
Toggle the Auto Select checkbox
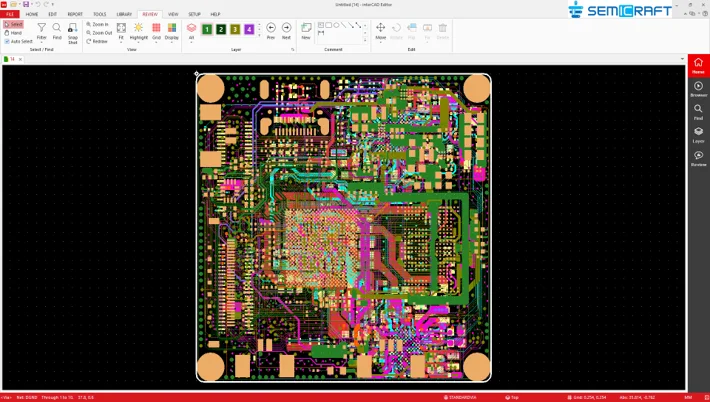pyautogui.click(x=7, y=41)
